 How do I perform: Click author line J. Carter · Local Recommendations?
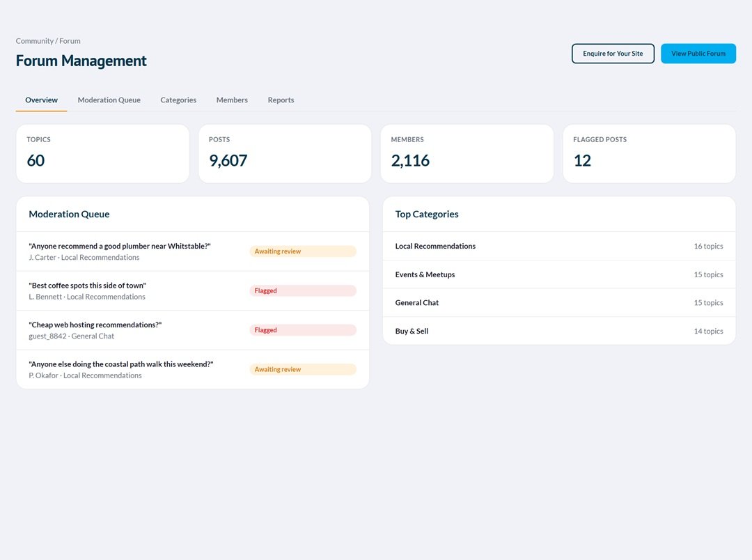(x=84, y=257)
